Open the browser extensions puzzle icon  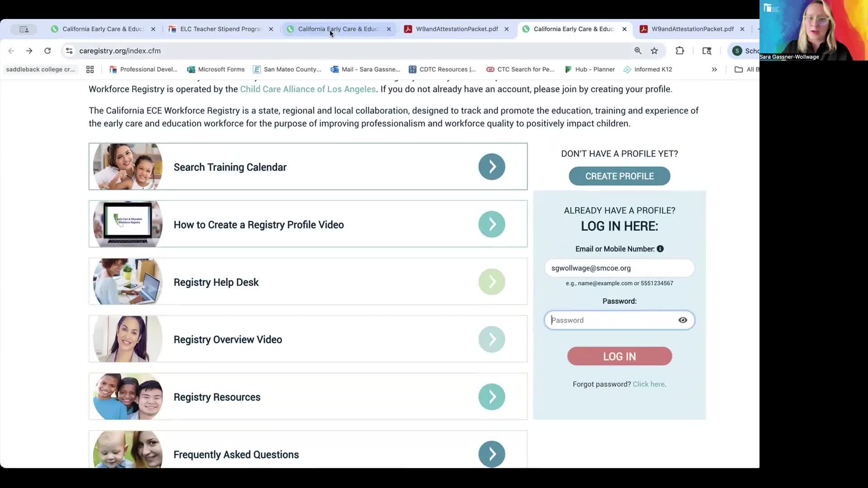click(x=679, y=51)
